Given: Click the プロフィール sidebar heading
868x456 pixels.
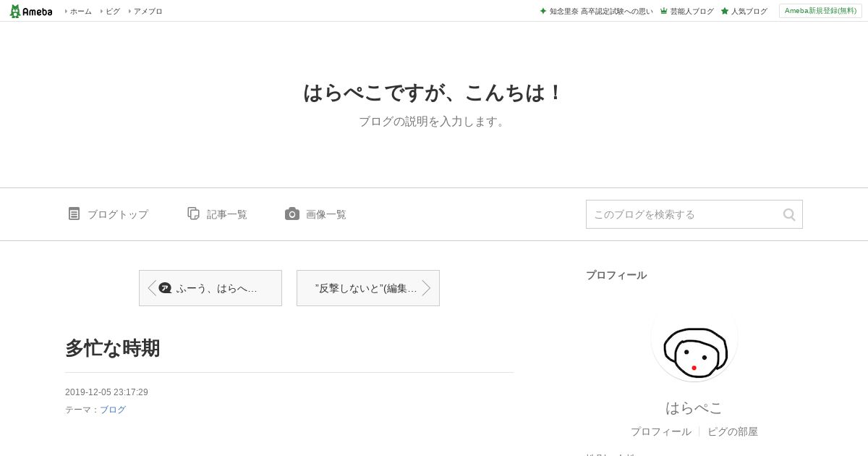Looking at the screenshot, I should tap(616, 275).
